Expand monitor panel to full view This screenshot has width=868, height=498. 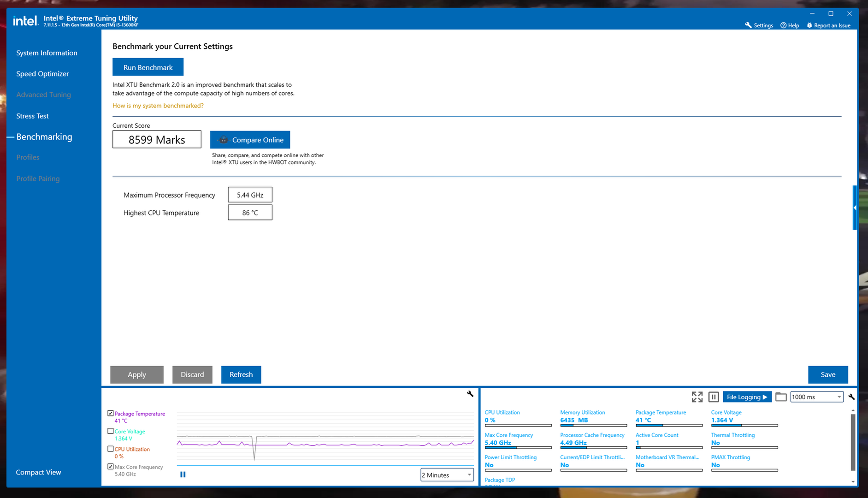pyautogui.click(x=697, y=397)
